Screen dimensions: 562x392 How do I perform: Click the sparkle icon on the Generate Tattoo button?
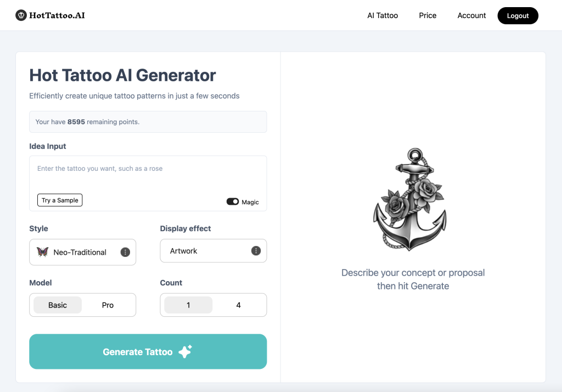pyautogui.click(x=185, y=352)
